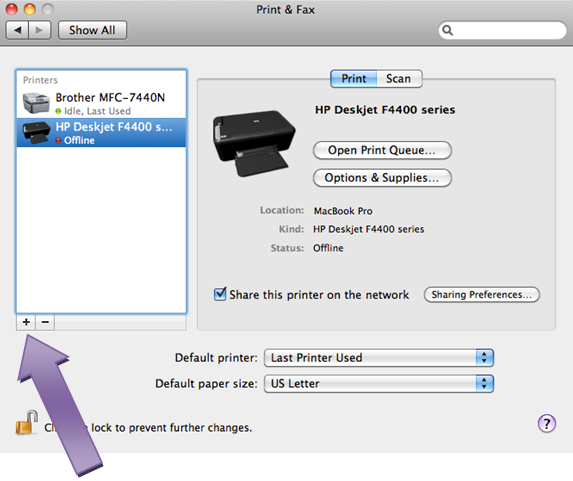This screenshot has height=481, width=573.
Task: Click the magnifier icon in search field
Action: [448, 30]
